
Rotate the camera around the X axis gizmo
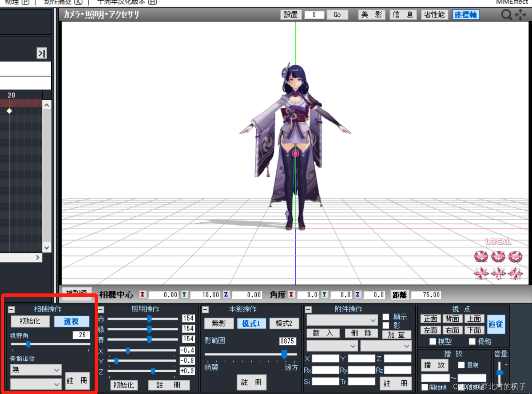481,256
